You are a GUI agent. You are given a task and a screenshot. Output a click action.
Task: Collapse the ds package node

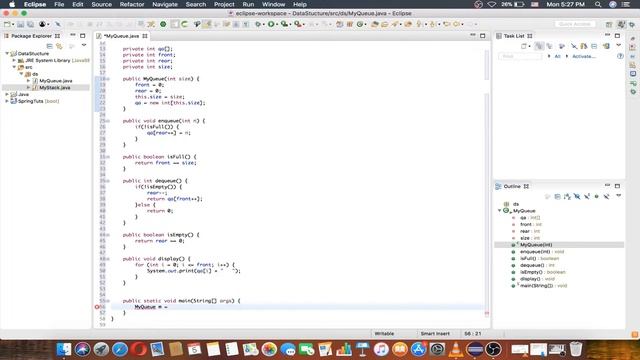[x=21, y=74]
